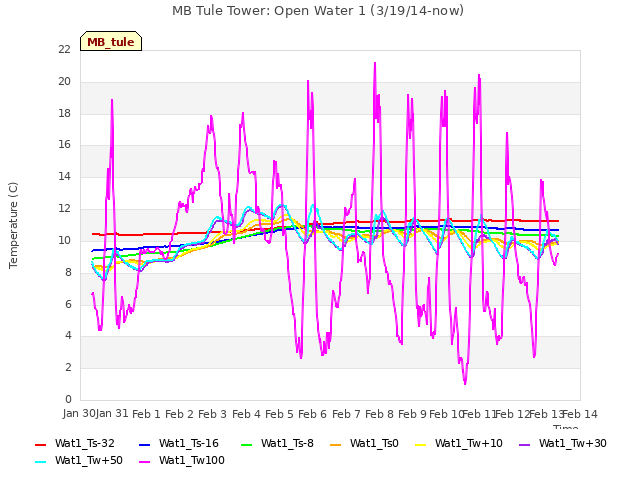Click the 6 y-axis tick label
The height and width of the screenshot is (480, 640).
pyautogui.click(x=68, y=304)
